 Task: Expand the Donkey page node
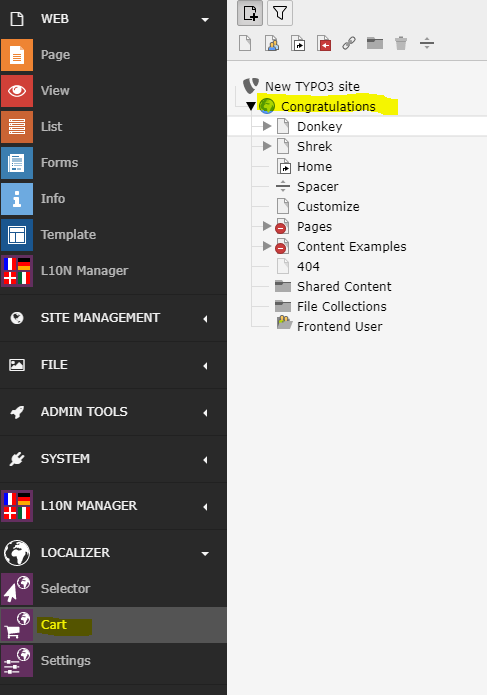pyautogui.click(x=267, y=126)
